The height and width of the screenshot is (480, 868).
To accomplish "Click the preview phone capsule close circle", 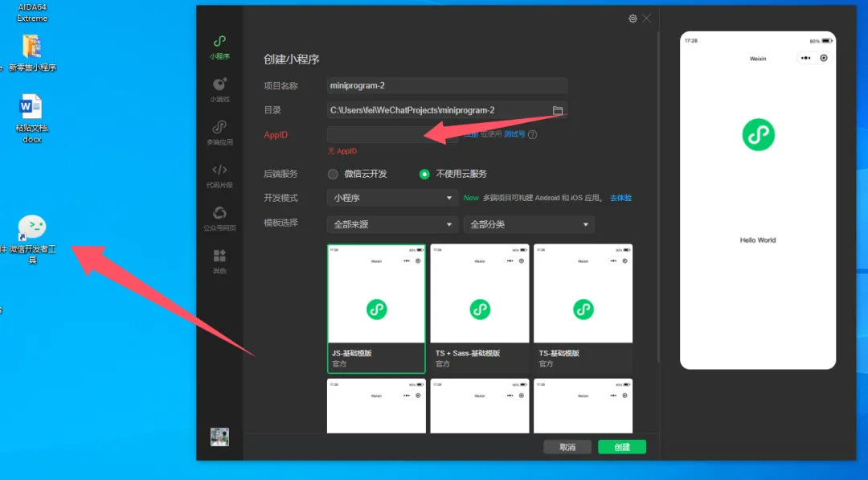I will click(x=824, y=58).
